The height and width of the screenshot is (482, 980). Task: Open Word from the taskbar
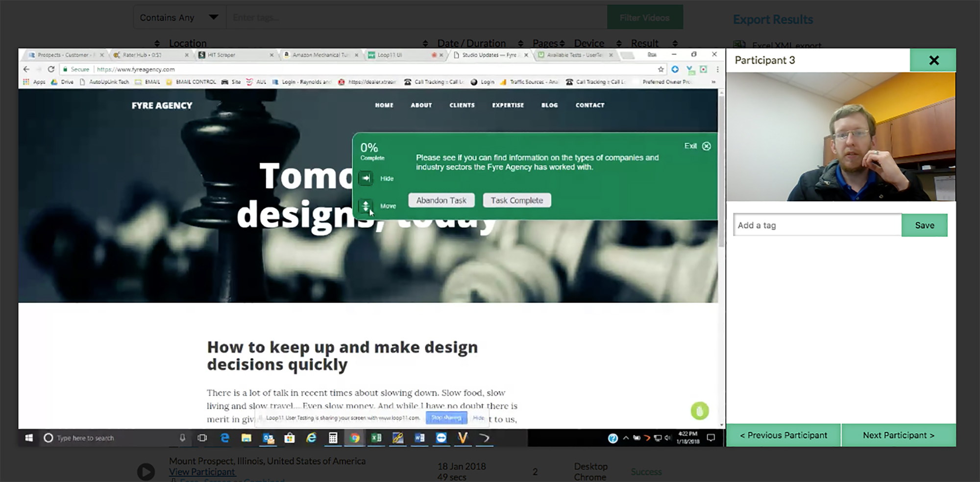pyautogui.click(x=419, y=438)
